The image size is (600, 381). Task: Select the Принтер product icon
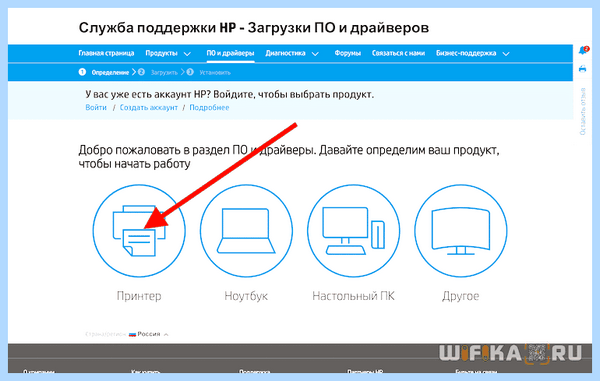pos(139,231)
